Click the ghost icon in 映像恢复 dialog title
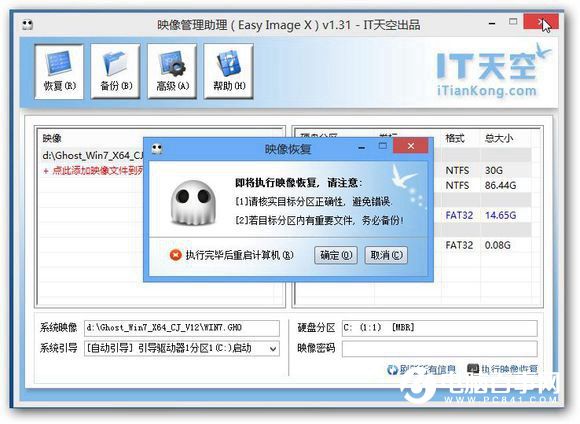 [x=157, y=149]
